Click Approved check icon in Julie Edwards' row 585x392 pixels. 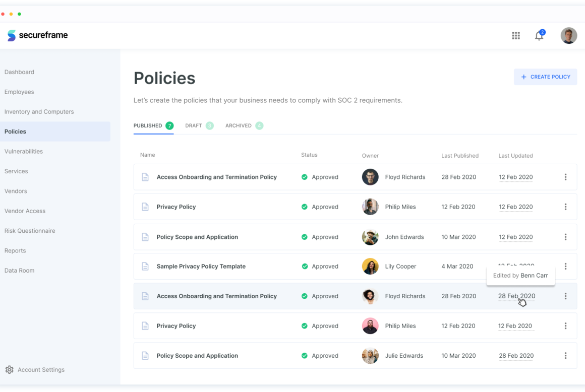click(x=305, y=356)
